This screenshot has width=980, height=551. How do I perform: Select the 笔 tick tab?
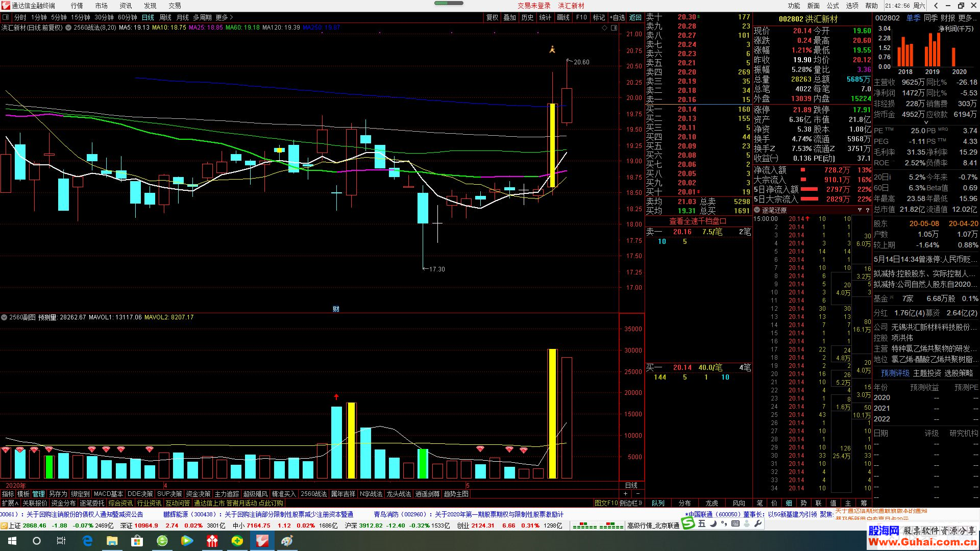(759, 503)
